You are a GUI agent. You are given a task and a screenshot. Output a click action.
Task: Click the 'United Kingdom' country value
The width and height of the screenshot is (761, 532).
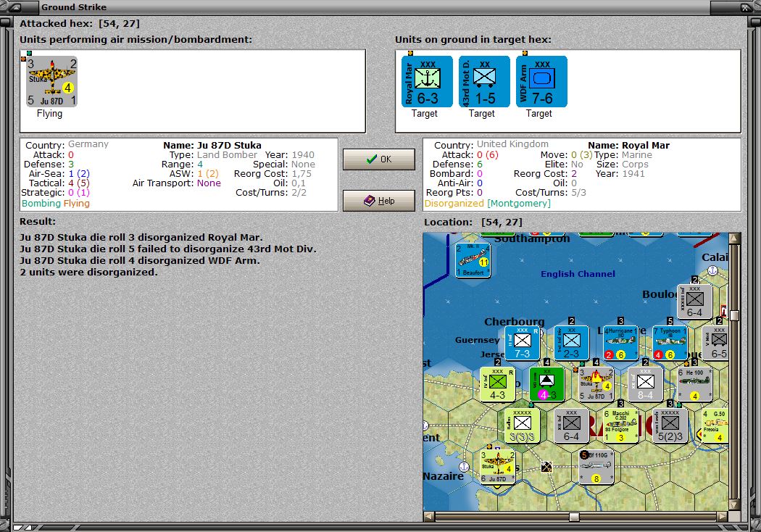pos(512,144)
